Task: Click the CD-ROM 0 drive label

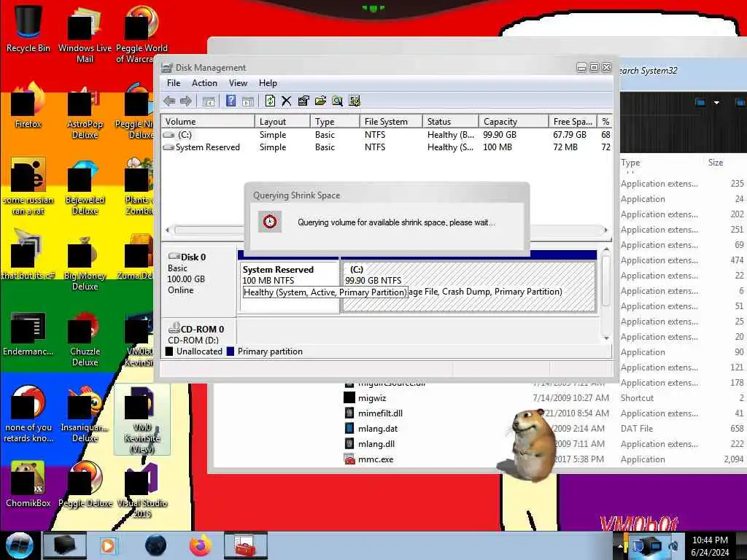Action: click(199, 333)
